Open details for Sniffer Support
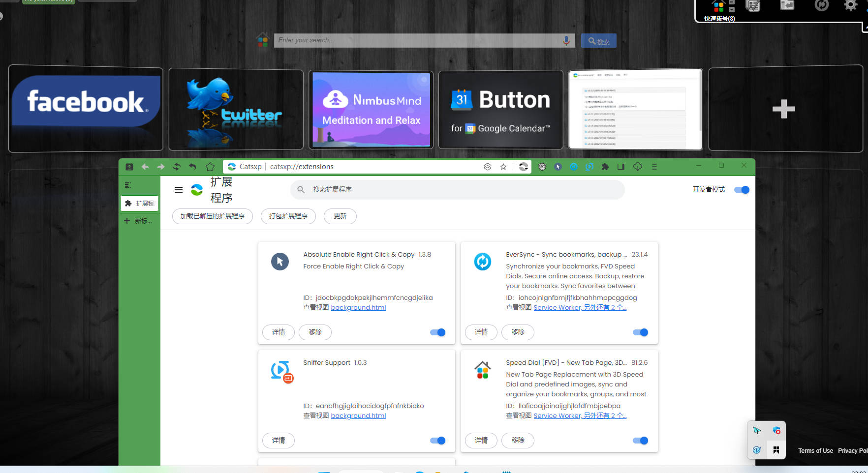Screen dimensions: 868x473 coord(279,441)
